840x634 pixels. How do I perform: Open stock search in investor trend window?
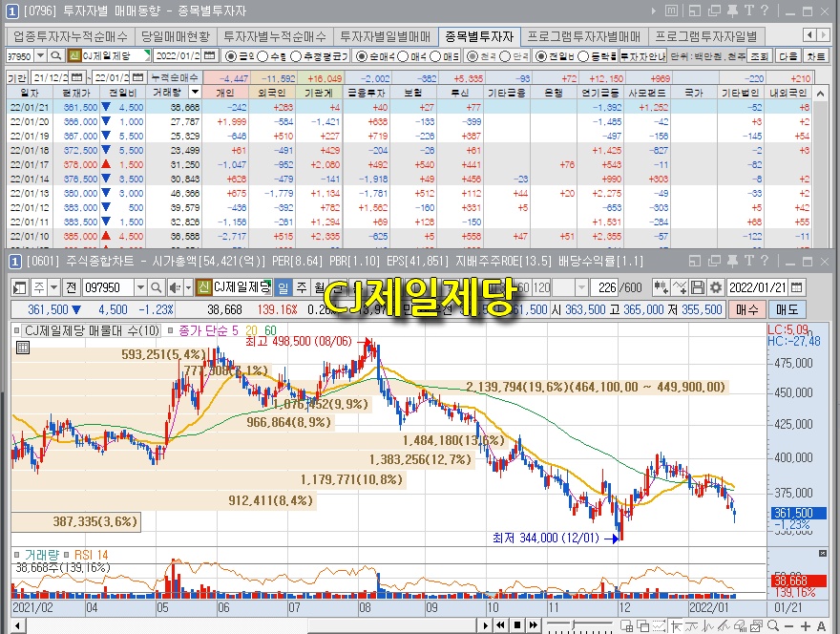point(55,55)
